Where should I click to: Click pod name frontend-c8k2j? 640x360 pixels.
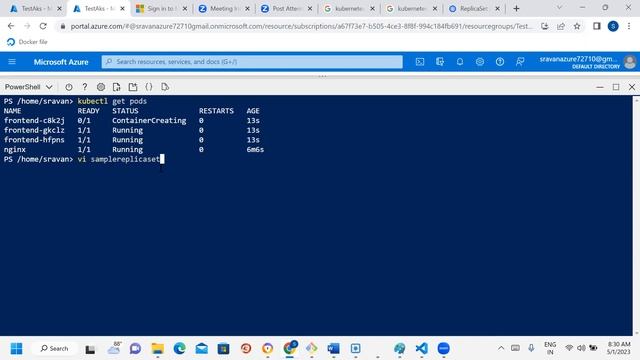tap(34, 120)
